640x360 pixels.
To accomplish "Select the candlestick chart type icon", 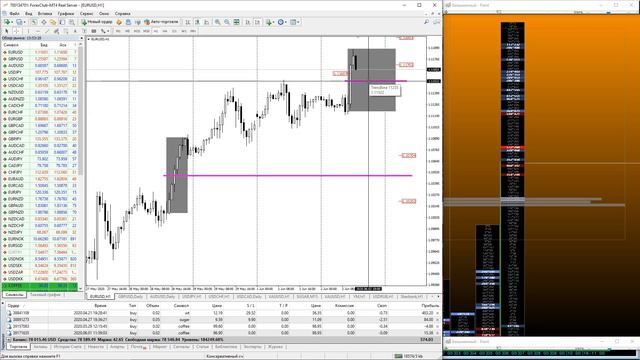I will pyautogui.click(x=197, y=22).
